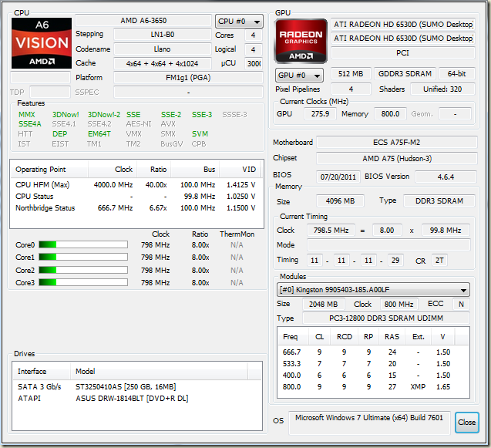Expand the Kingston 9905403-185.A00LF module dropdown
The height and width of the screenshot is (448, 491).
pos(373,289)
